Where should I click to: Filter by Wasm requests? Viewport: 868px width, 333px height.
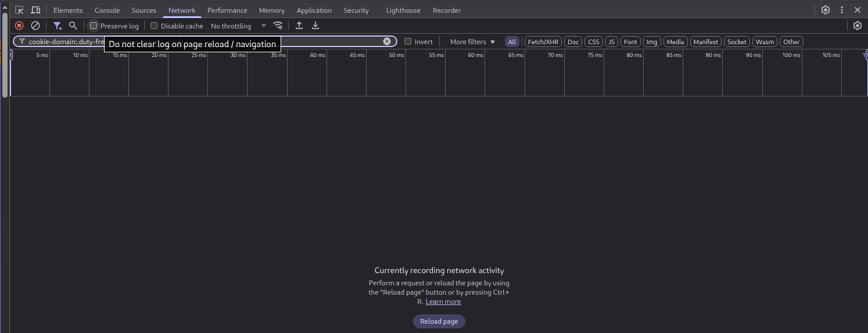pos(765,42)
